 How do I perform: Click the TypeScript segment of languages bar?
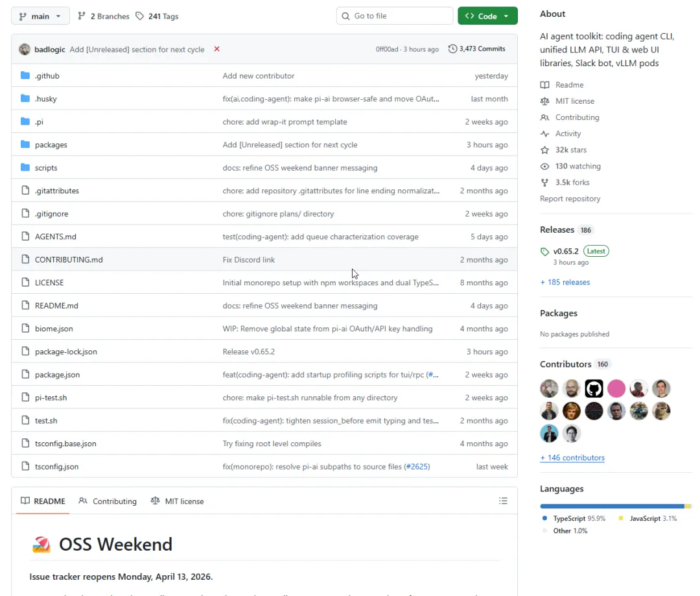pos(612,507)
